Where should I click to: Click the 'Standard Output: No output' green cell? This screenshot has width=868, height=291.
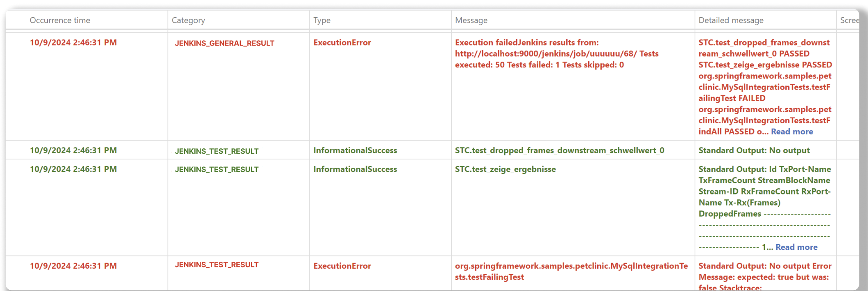pos(754,150)
